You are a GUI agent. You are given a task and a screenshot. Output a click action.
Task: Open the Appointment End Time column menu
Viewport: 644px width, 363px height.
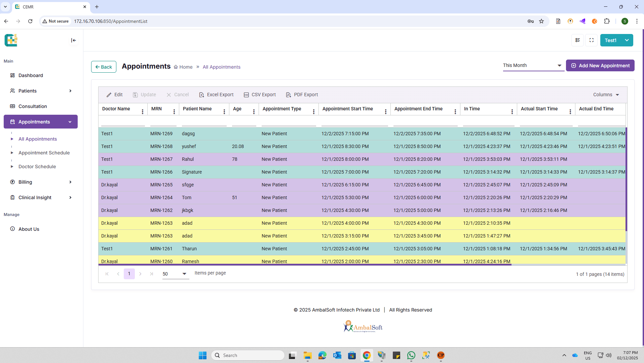coord(455,112)
